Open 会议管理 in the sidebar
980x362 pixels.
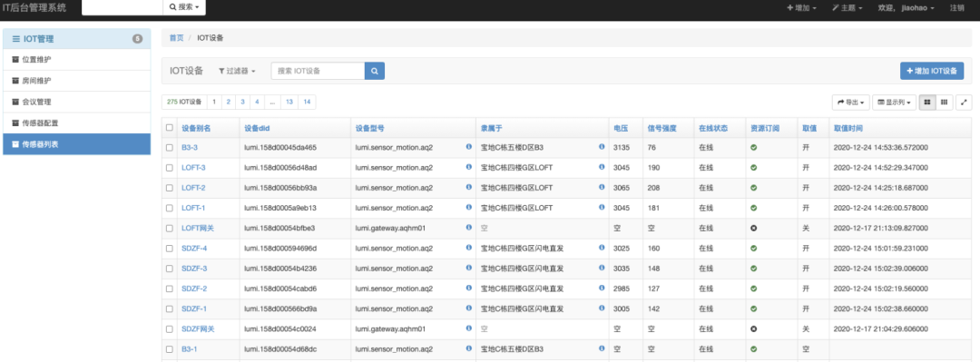76,102
